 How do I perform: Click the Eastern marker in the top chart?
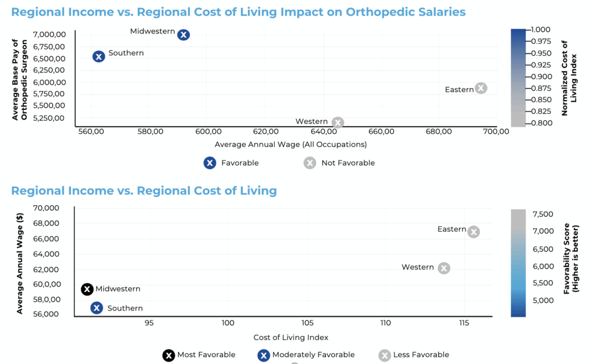(x=481, y=88)
